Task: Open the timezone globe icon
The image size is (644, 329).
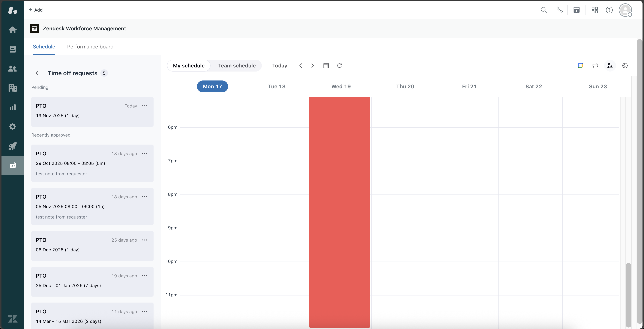Action: click(x=625, y=66)
